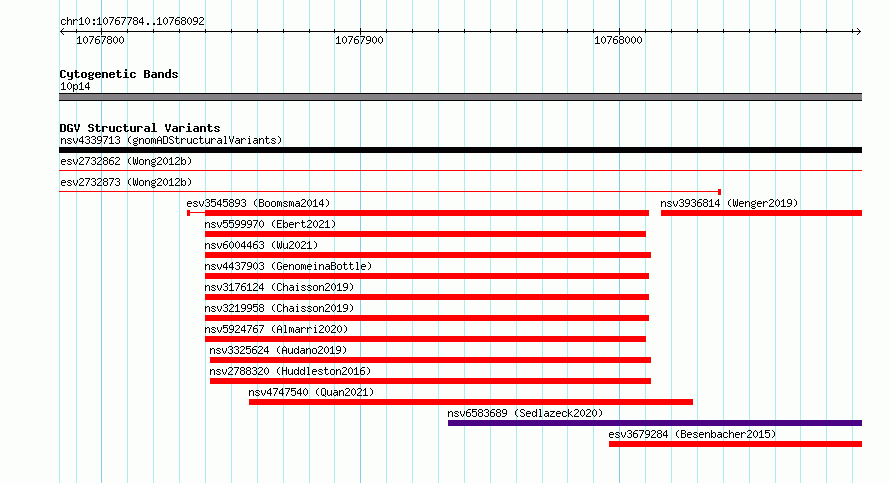Click the nsv3936814 (Wenger2019) label
The width and height of the screenshot is (890, 483).
pos(729,203)
